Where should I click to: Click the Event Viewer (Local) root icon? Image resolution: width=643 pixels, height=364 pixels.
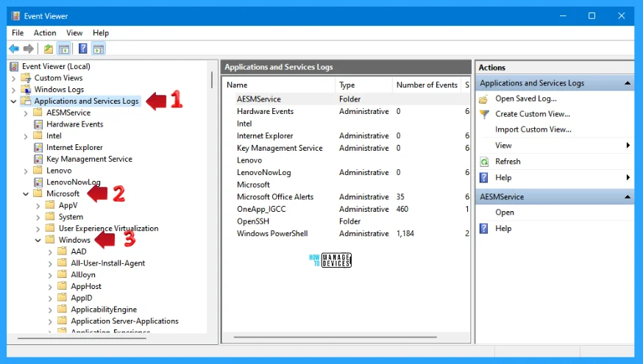tap(15, 66)
